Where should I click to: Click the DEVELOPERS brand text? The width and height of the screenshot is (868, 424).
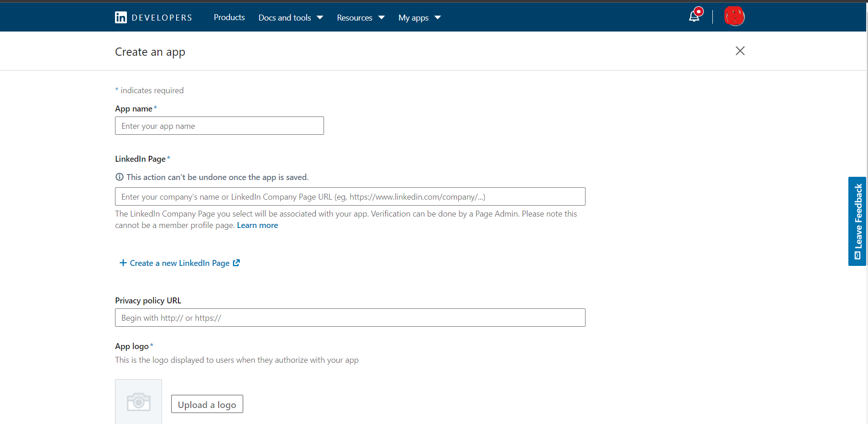click(x=162, y=18)
